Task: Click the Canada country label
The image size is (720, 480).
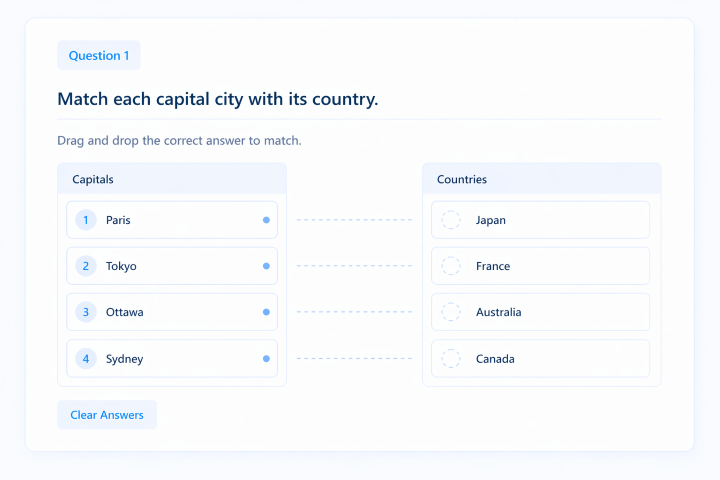Action: pyautogui.click(x=495, y=359)
